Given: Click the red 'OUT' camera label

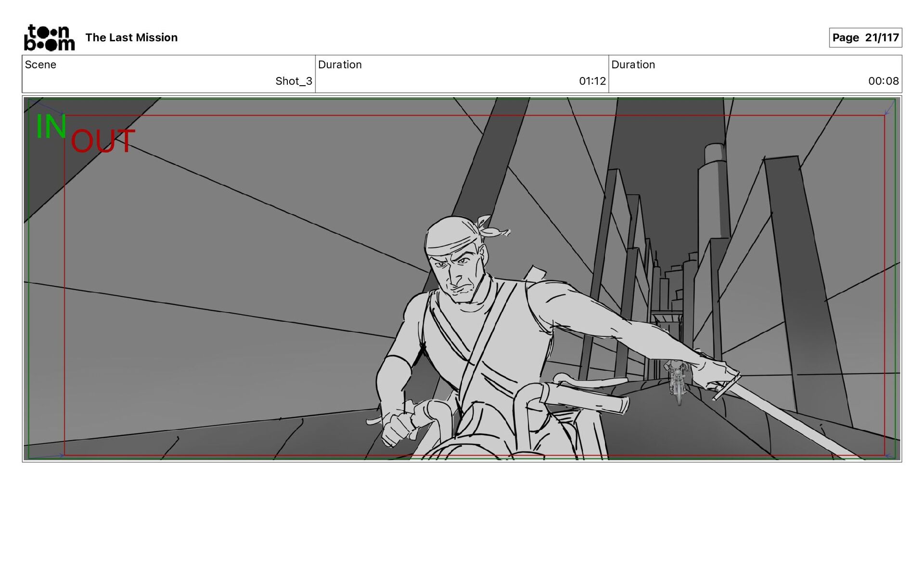Looking at the screenshot, I should pyautogui.click(x=103, y=141).
